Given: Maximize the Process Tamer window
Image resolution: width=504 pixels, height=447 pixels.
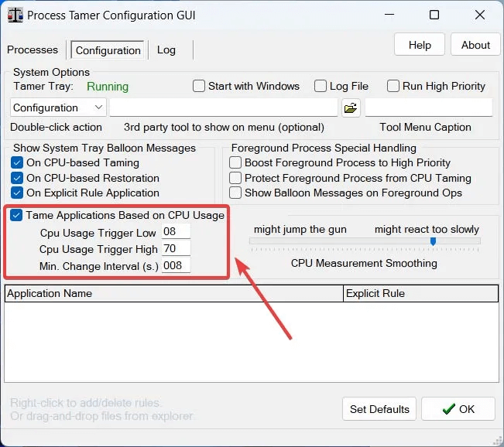Looking at the screenshot, I should [x=434, y=15].
